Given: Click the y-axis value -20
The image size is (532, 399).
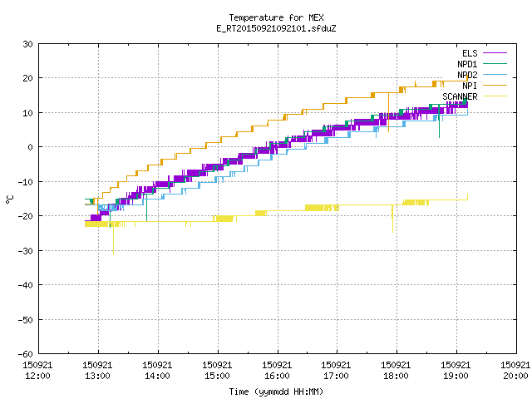Looking at the screenshot, I should pos(26,216).
